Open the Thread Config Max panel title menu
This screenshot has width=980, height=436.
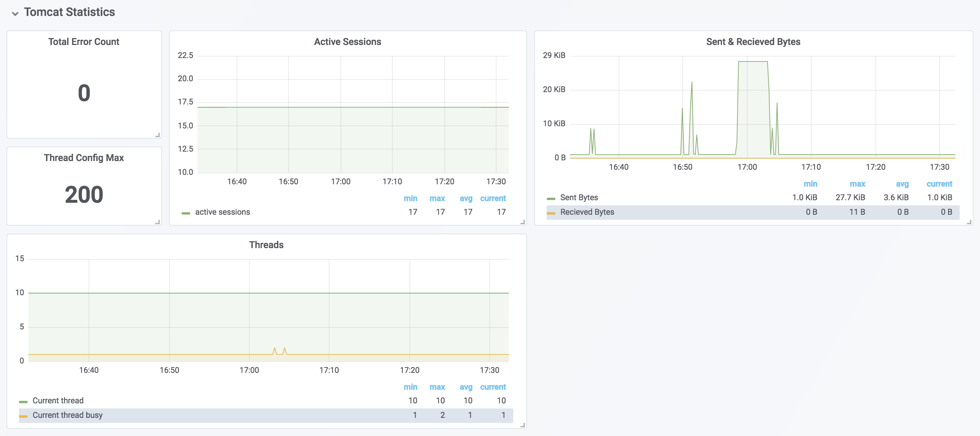pos(84,158)
